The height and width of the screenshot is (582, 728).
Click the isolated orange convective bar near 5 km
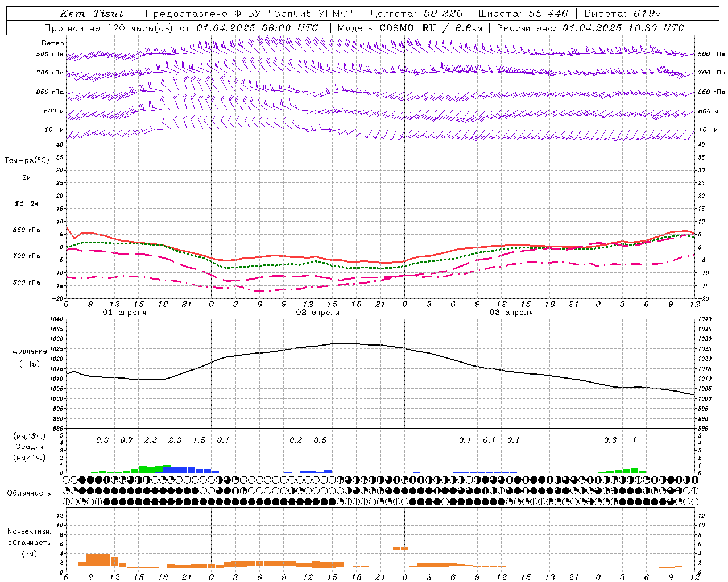pyautogui.click(x=401, y=548)
